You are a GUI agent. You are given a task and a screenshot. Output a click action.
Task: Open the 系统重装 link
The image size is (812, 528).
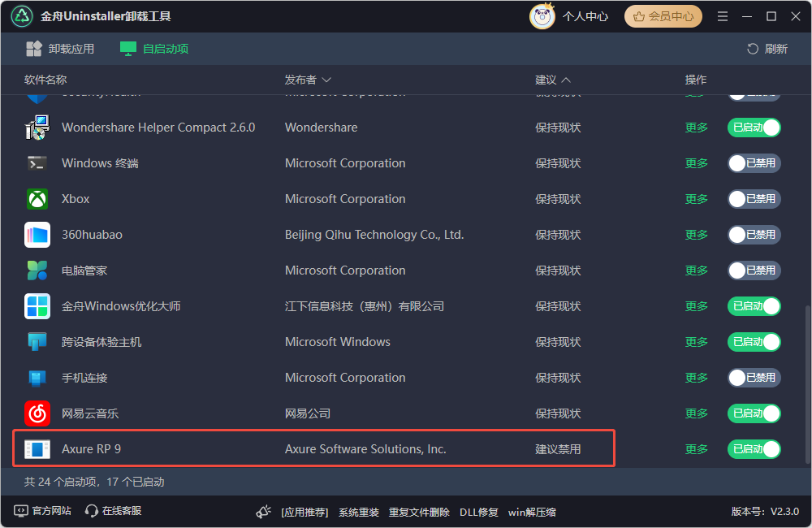point(359,513)
